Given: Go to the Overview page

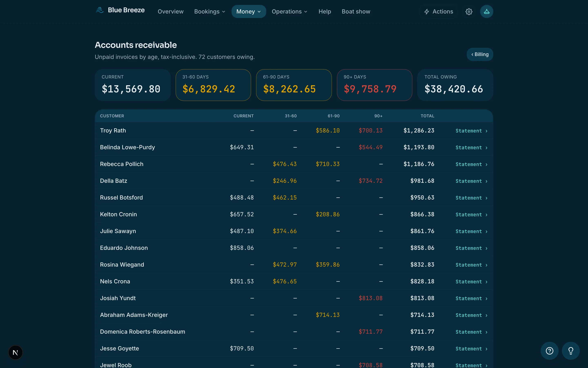Looking at the screenshot, I should 170,11.
